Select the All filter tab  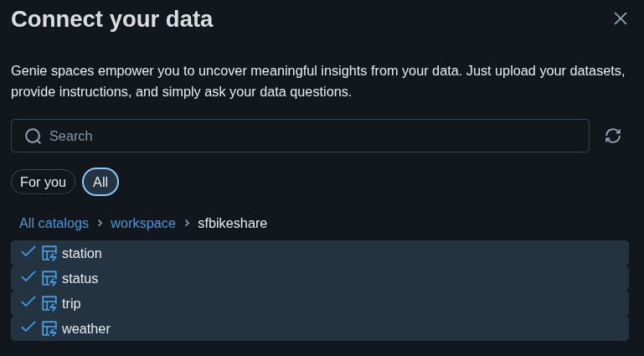[100, 182]
